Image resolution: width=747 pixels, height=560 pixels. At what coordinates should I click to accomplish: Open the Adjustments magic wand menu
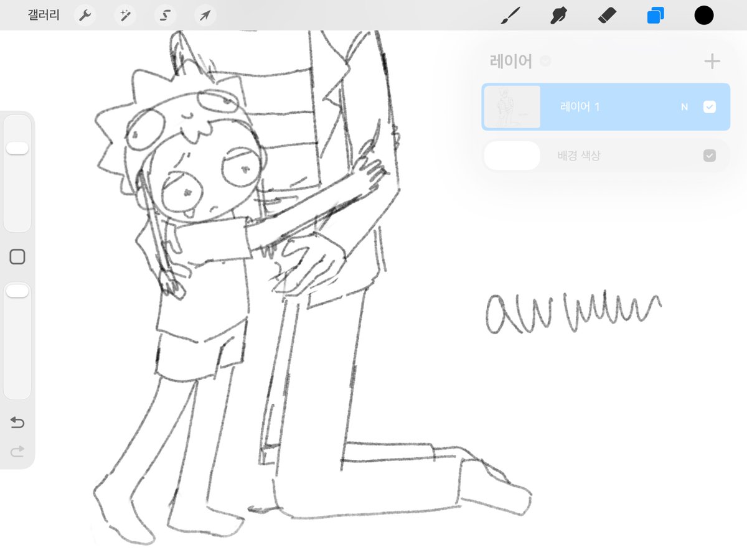125,16
